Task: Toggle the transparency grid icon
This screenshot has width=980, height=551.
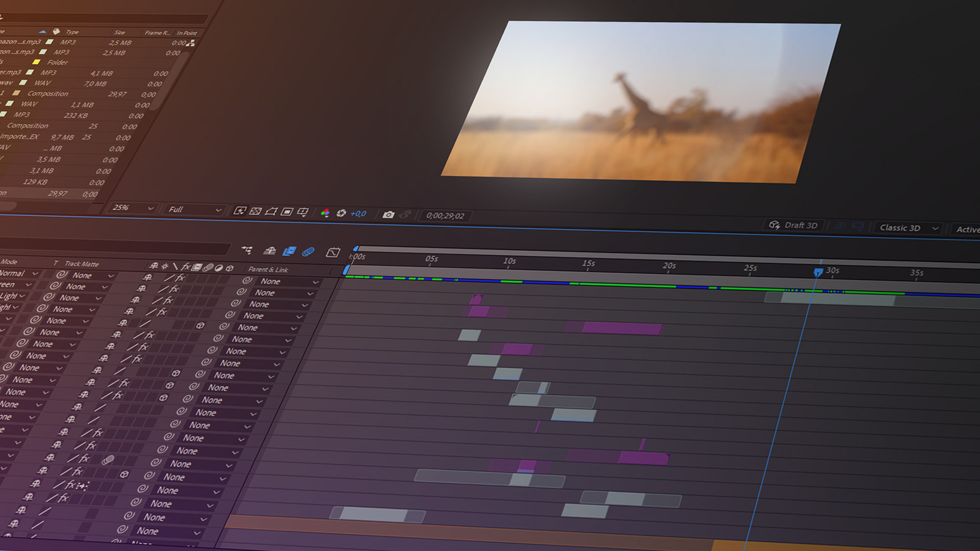Action: tap(255, 211)
